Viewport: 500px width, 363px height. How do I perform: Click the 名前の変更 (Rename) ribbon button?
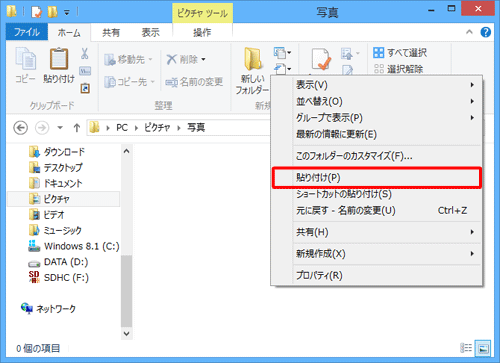click(194, 82)
